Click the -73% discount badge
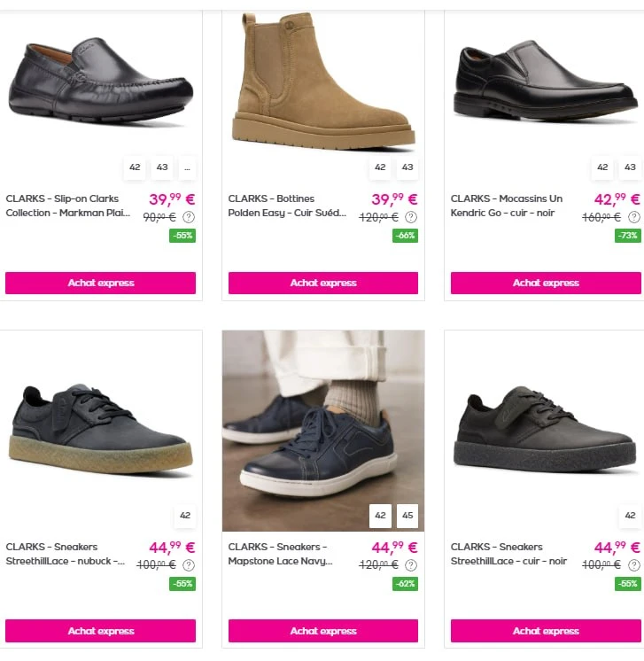The width and height of the screenshot is (644, 661). (628, 236)
